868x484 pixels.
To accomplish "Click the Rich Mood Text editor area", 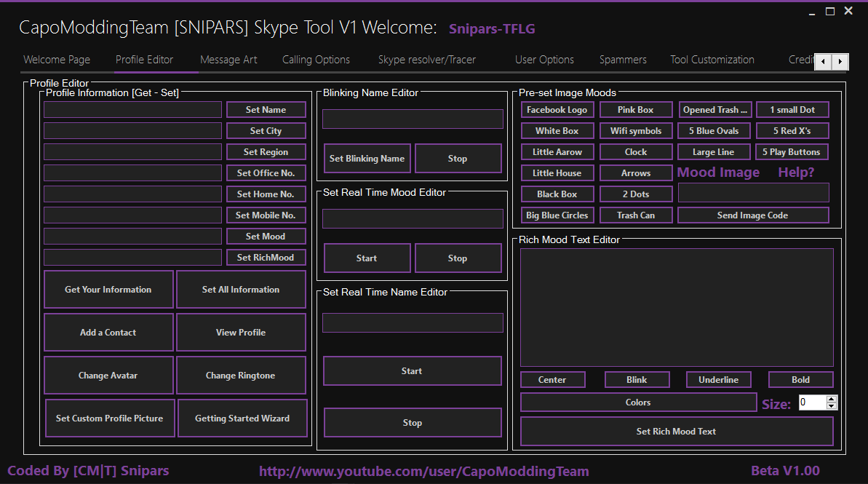I will [677, 307].
